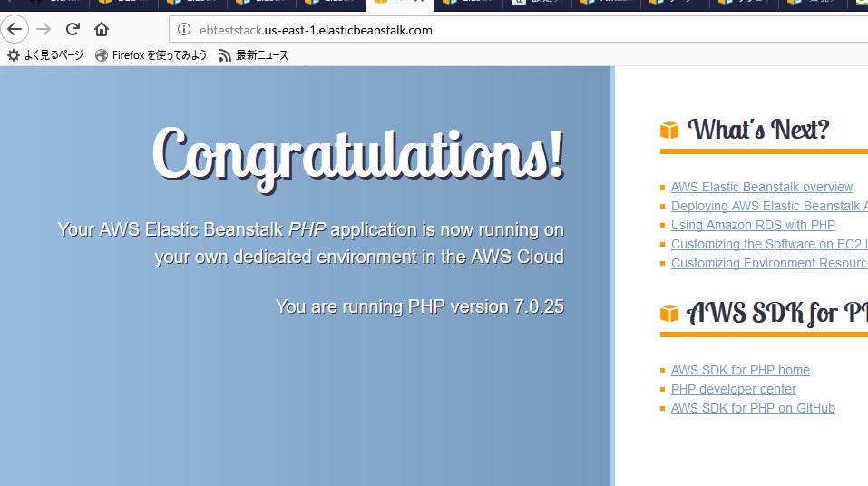868x486 pixels.
Task: Click the orange box icon beside AWS SDK heading
Action: (669, 314)
